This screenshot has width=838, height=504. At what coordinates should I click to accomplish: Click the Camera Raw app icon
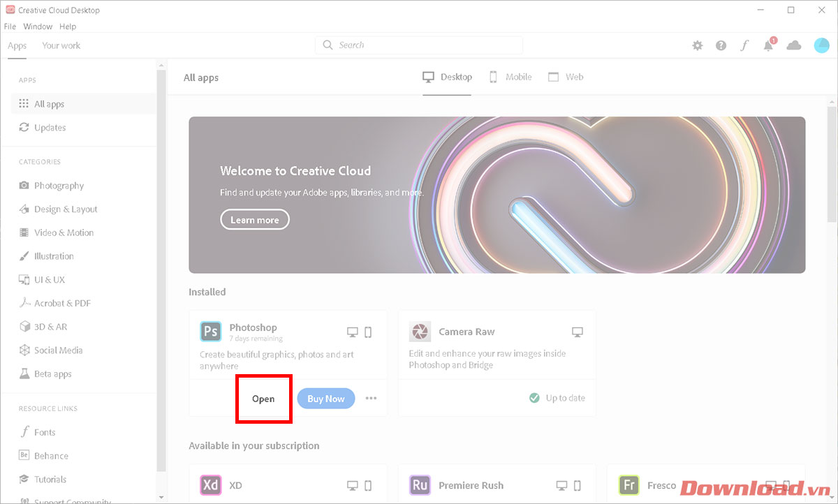(420, 332)
